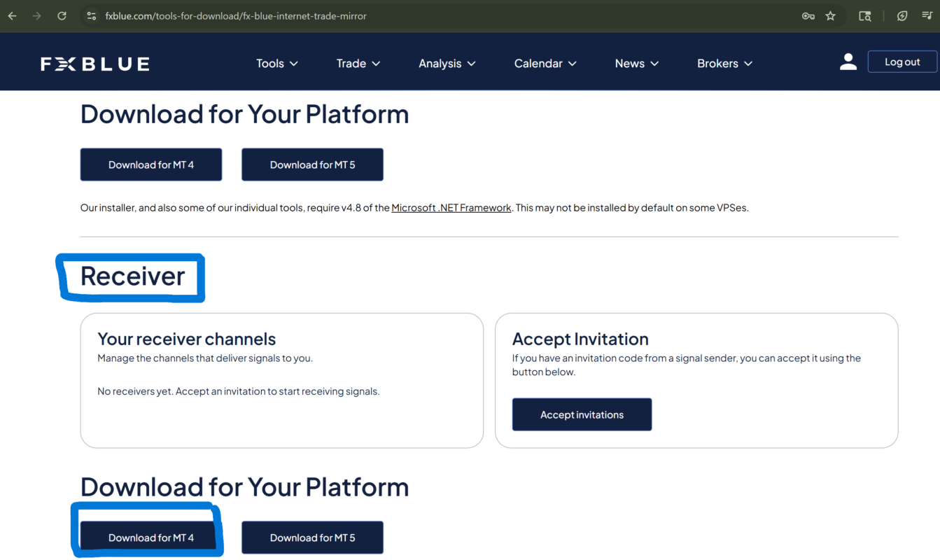Screen dimensions: 940x560
Task: Expand the Analysis dropdown menu
Action: [x=447, y=64]
